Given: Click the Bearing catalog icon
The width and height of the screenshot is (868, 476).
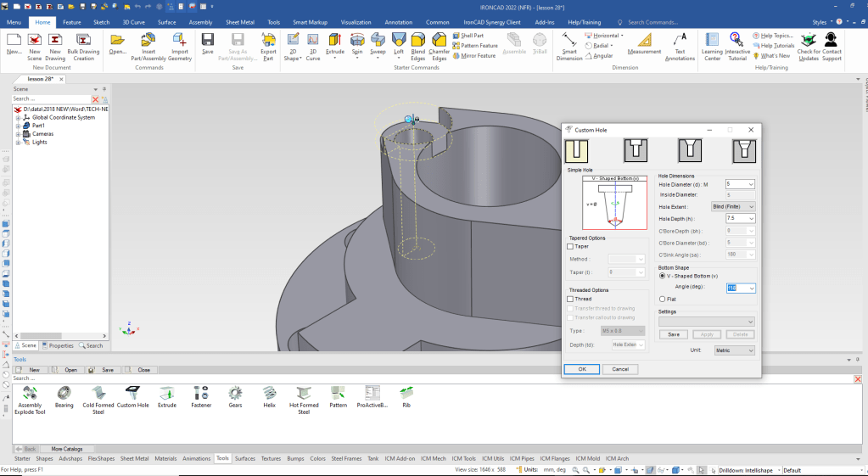Looking at the screenshot, I should [64, 393].
